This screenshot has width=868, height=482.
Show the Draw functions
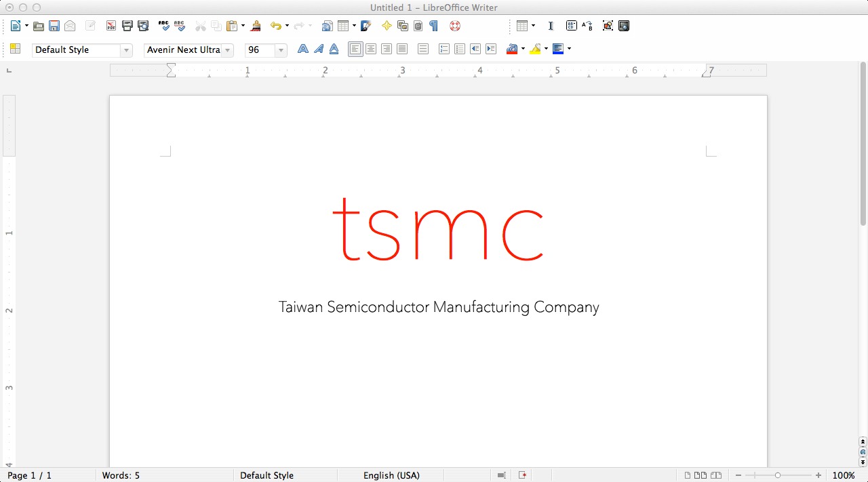pos(366,26)
